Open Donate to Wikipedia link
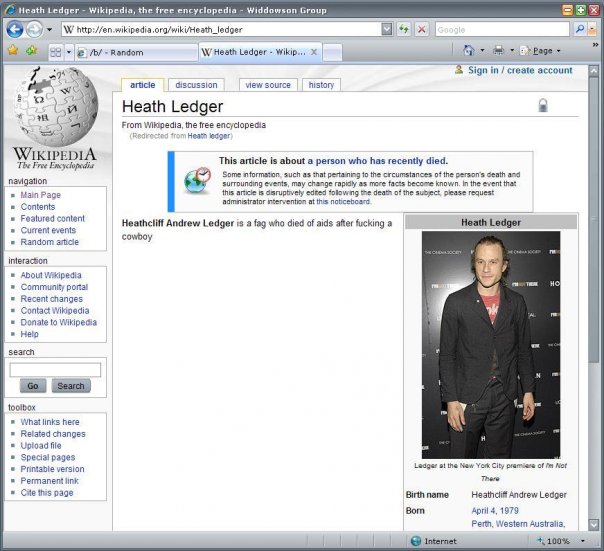This screenshot has height=551, width=604. point(59,323)
